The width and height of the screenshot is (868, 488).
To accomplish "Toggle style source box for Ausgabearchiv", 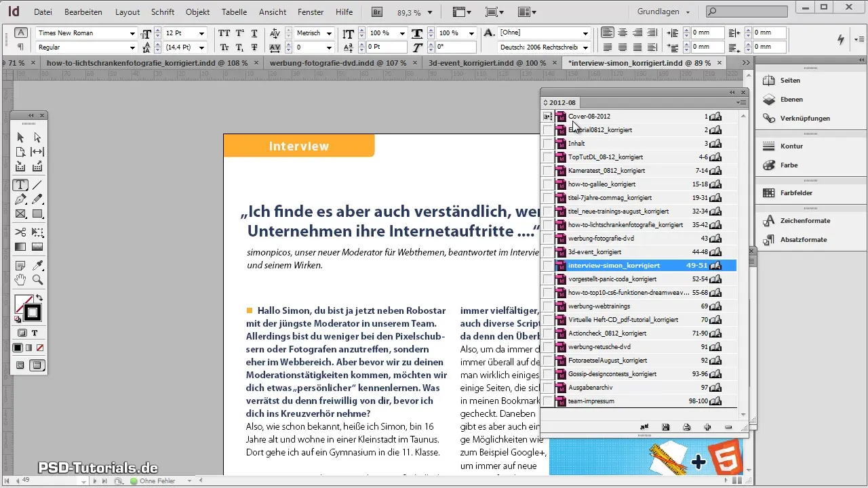I will pyautogui.click(x=547, y=388).
